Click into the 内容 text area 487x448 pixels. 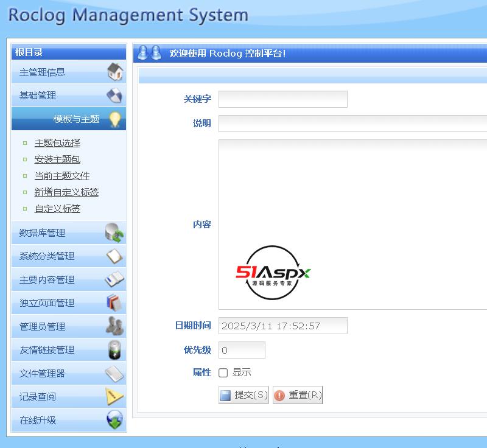(x=353, y=225)
